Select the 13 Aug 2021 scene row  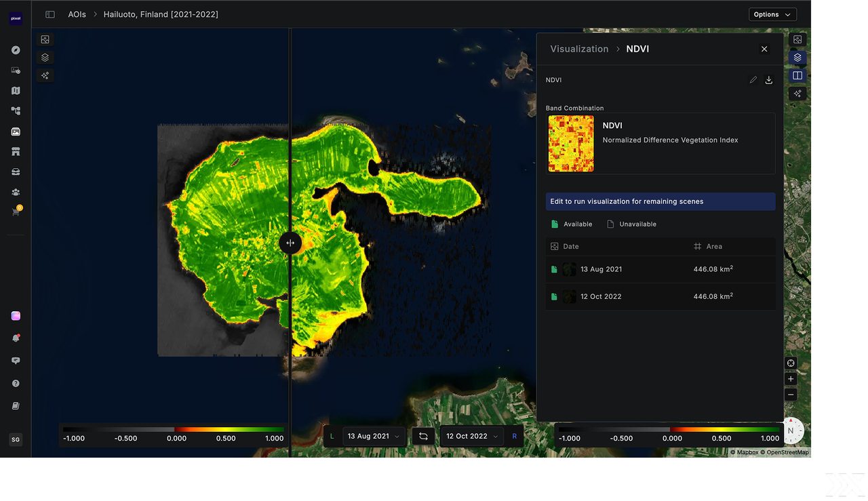coord(660,269)
